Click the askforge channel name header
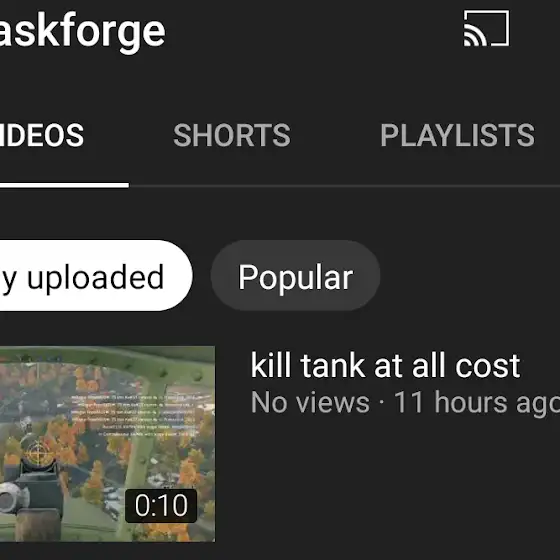Image resolution: width=560 pixels, height=560 pixels. point(82,31)
